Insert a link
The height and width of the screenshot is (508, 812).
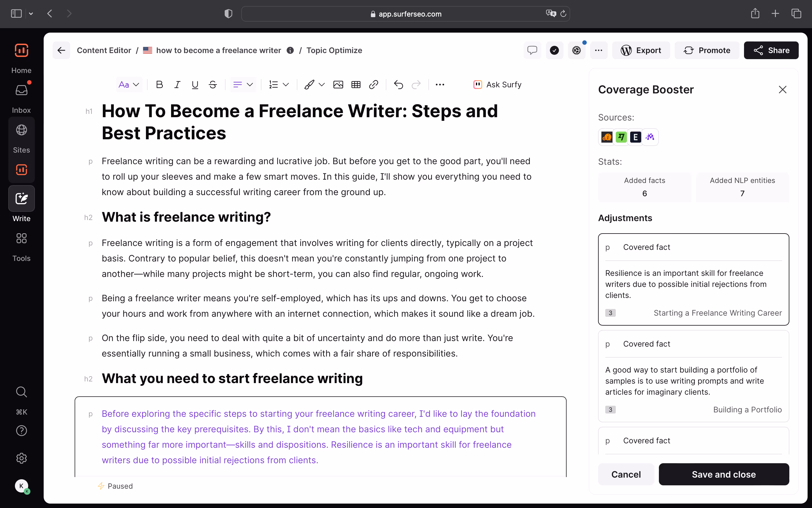374,85
